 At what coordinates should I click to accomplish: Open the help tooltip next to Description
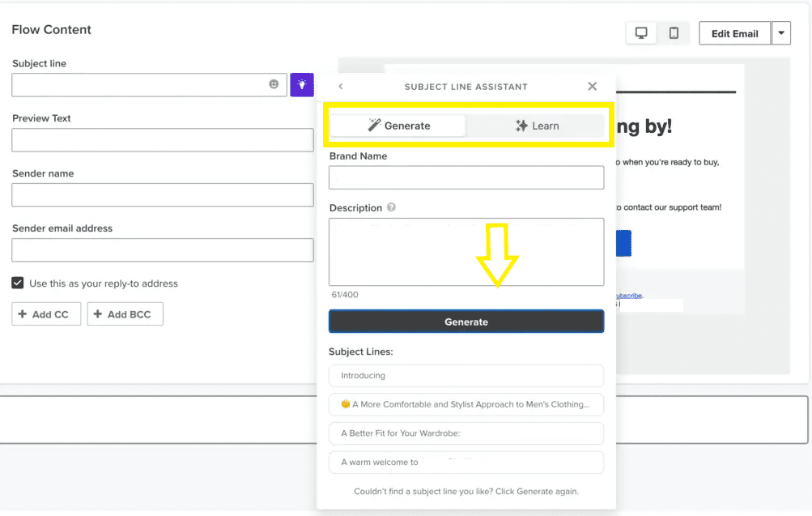[392, 207]
